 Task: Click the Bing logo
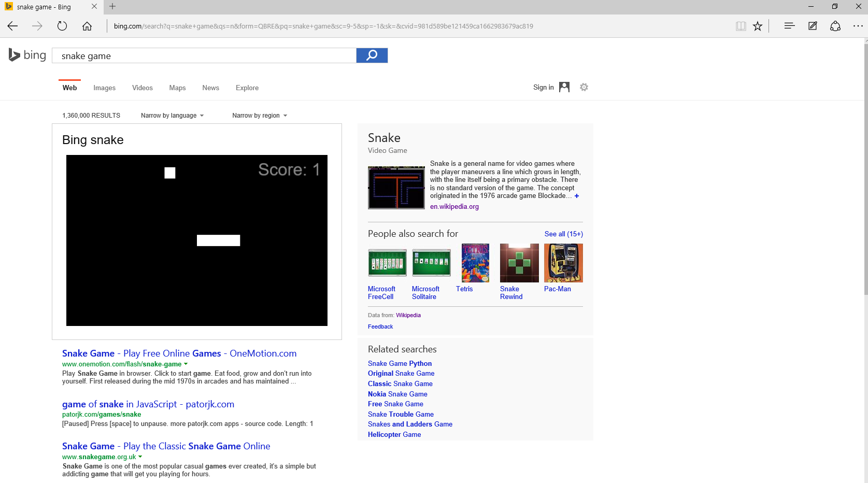point(27,55)
